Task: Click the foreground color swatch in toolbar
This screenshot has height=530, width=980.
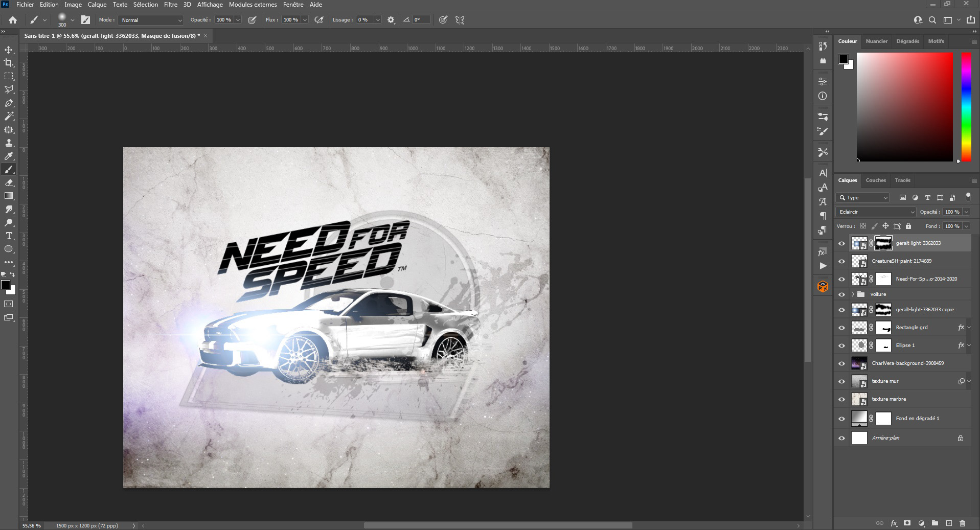Action: [6, 285]
